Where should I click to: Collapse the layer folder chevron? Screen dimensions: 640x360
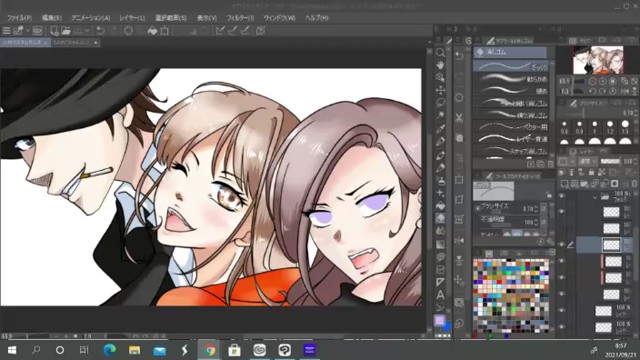point(595,197)
